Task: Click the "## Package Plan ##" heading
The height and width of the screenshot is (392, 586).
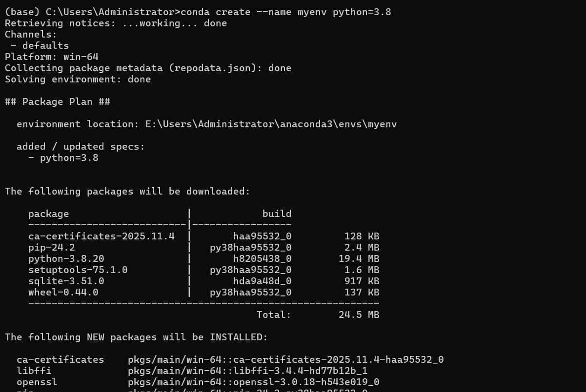Action: point(57,101)
